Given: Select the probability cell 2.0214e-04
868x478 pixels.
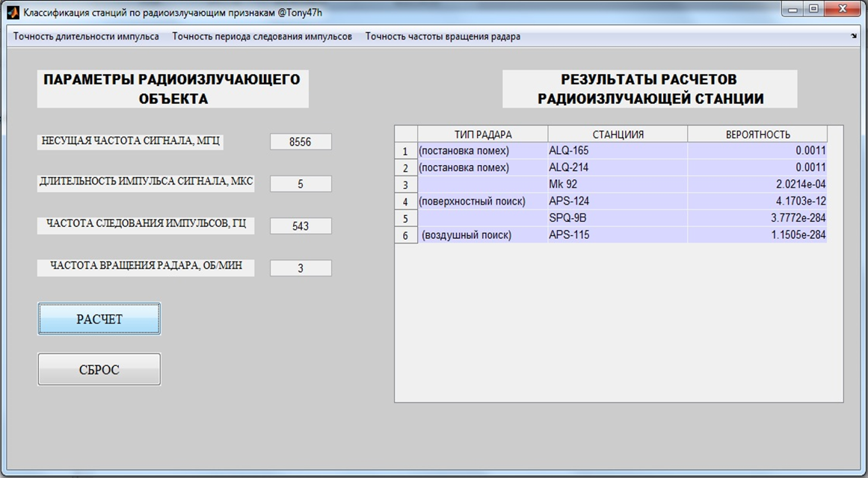Looking at the screenshot, I should 757,184.
